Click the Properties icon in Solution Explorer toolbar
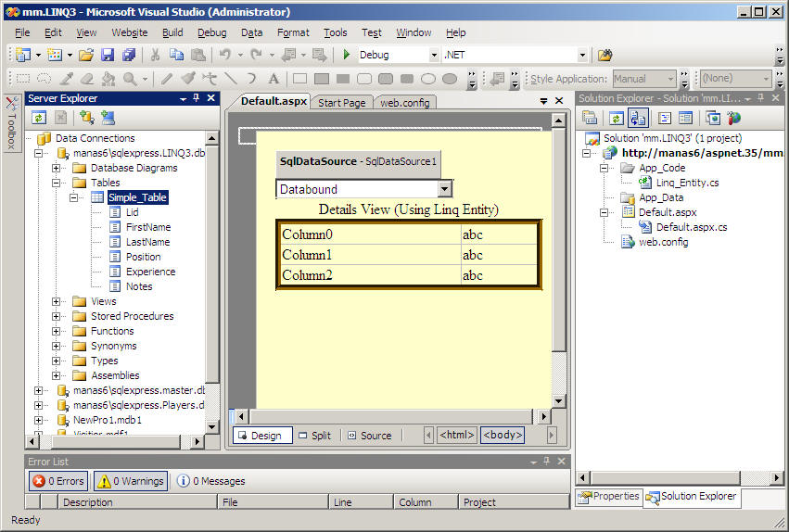 tap(590, 118)
